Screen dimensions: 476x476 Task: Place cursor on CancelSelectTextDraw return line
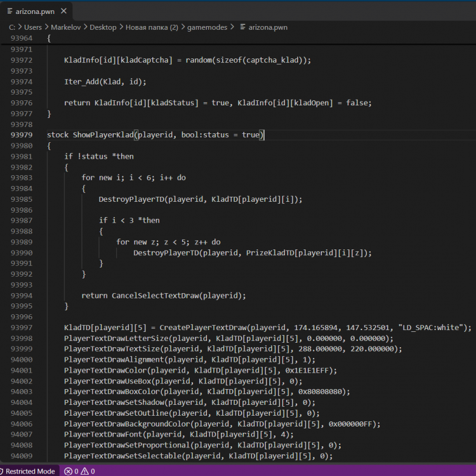pyautogui.click(x=164, y=296)
